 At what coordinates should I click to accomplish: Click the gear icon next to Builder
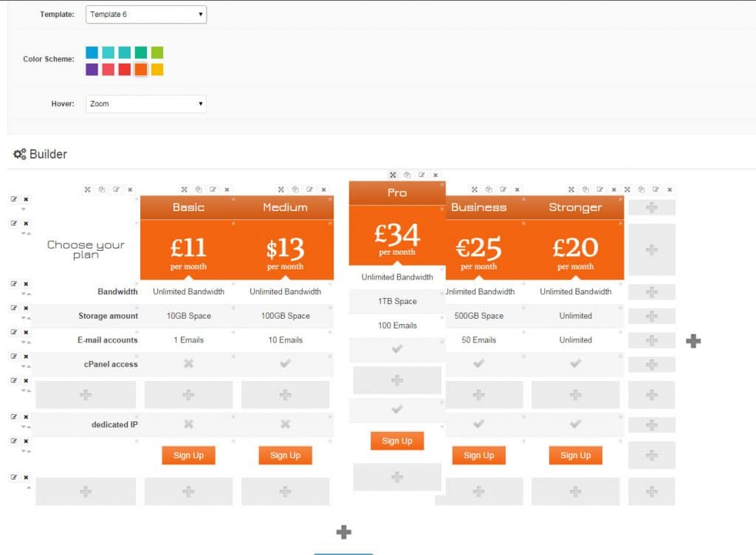point(20,154)
